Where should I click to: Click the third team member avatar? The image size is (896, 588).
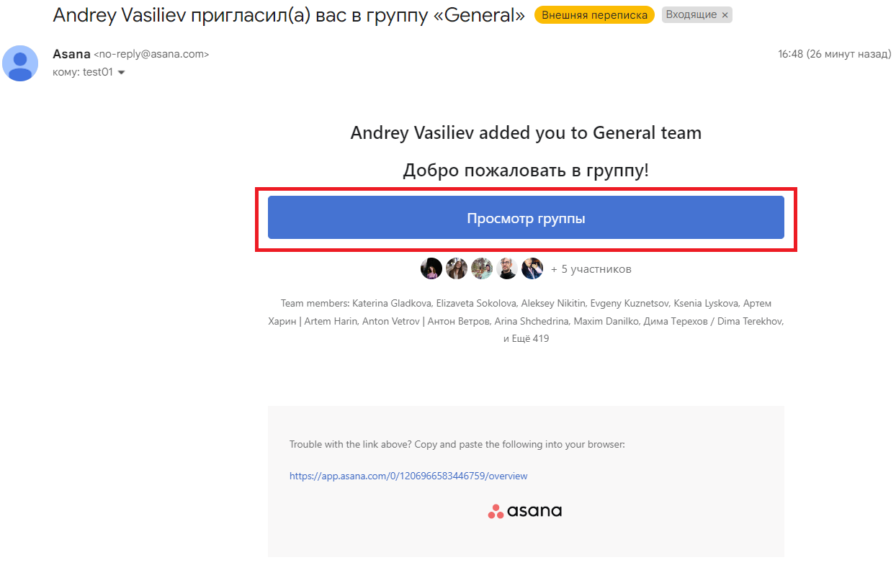[482, 268]
